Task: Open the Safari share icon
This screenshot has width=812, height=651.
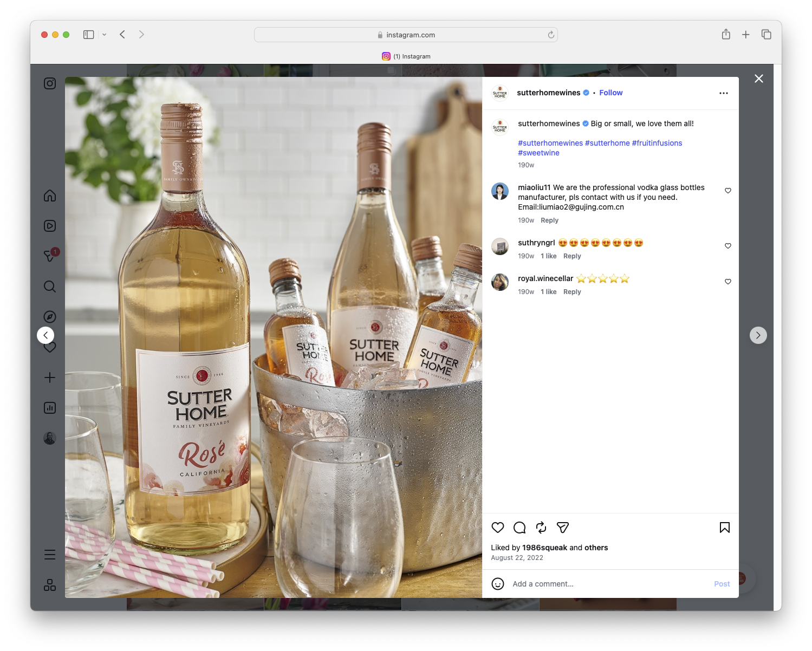Action: coord(726,34)
